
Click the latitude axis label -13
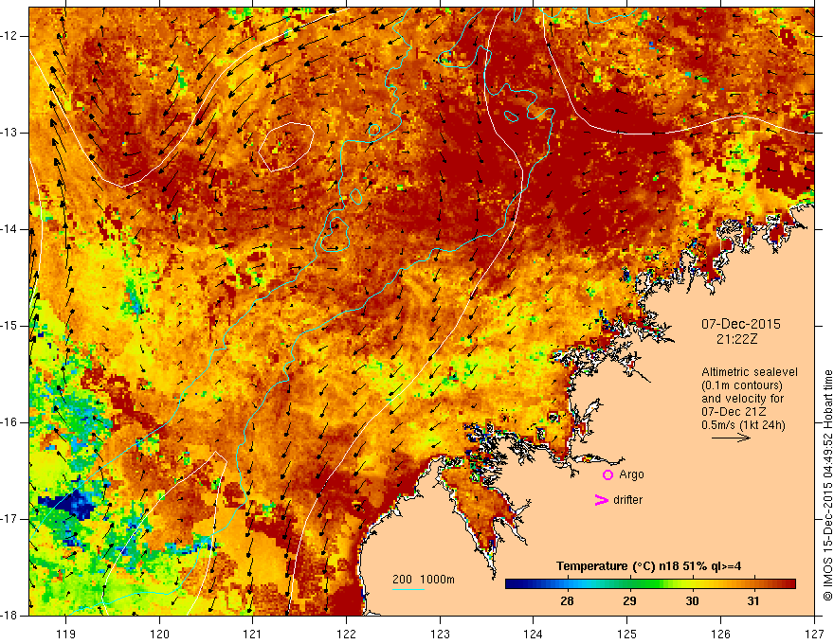pos(10,133)
